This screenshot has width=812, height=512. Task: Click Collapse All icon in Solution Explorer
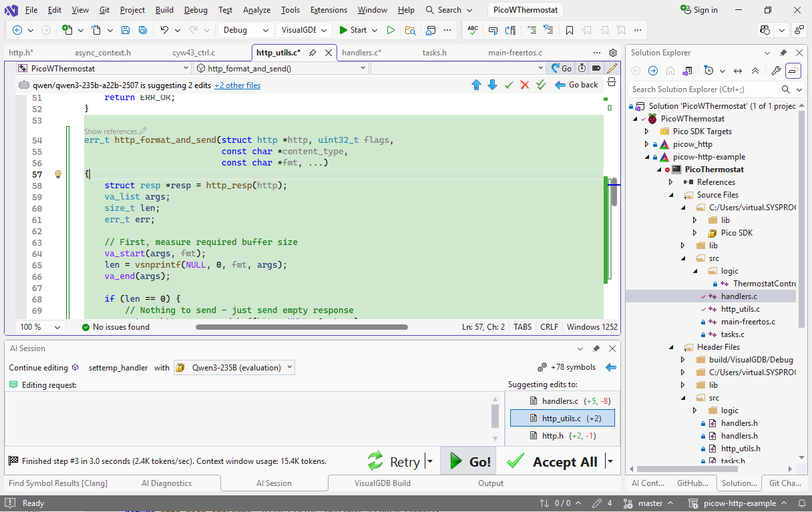pyautogui.click(x=755, y=71)
